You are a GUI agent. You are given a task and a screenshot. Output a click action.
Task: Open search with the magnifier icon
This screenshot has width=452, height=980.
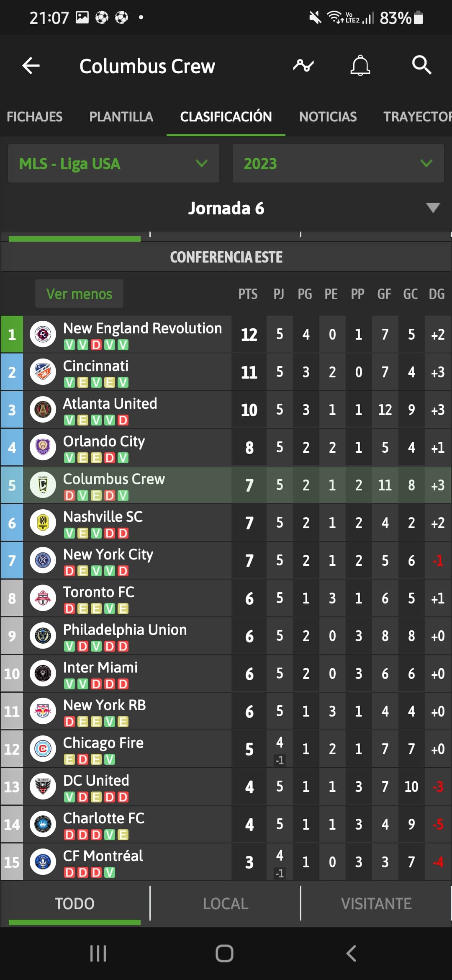[x=421, y=66]
